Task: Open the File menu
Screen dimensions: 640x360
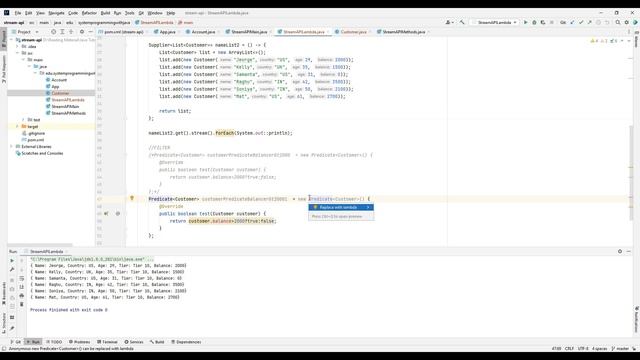Action: 18,13
